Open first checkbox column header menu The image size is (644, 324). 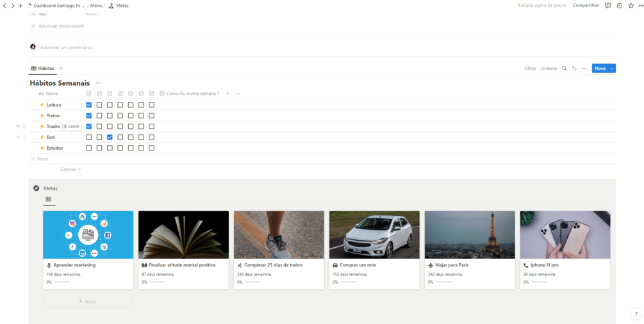[x=88, y=93]
